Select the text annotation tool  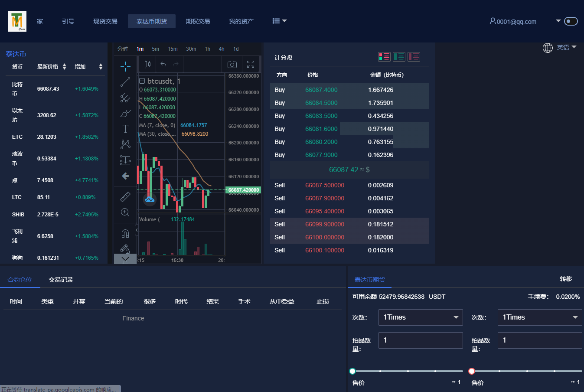tap(125, 129)
